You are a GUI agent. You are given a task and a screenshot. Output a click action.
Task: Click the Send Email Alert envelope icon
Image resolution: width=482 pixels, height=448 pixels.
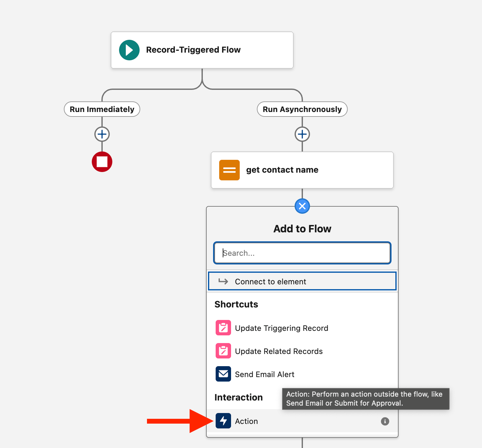click(223, 374)
